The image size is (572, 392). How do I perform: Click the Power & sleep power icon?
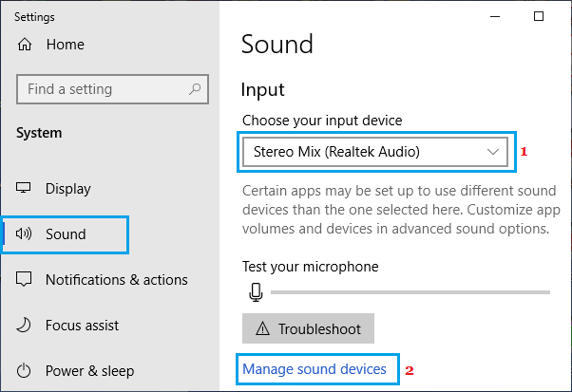[x=25, y=371]
